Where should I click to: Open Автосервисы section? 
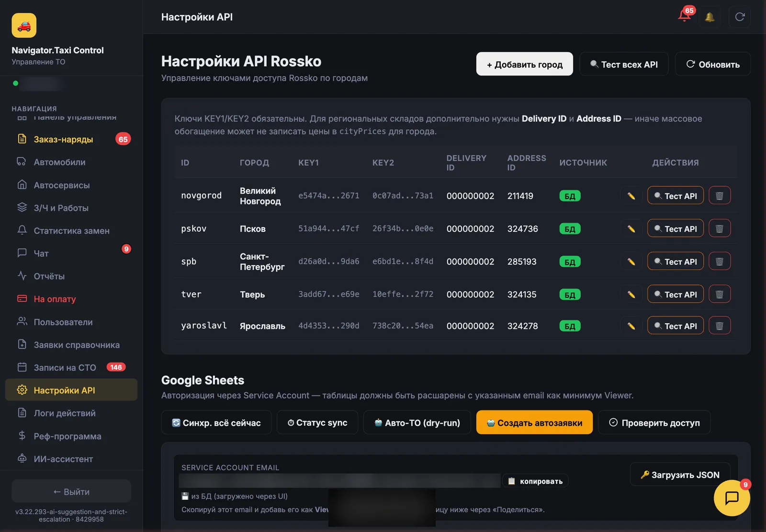[x=71, y=185]
